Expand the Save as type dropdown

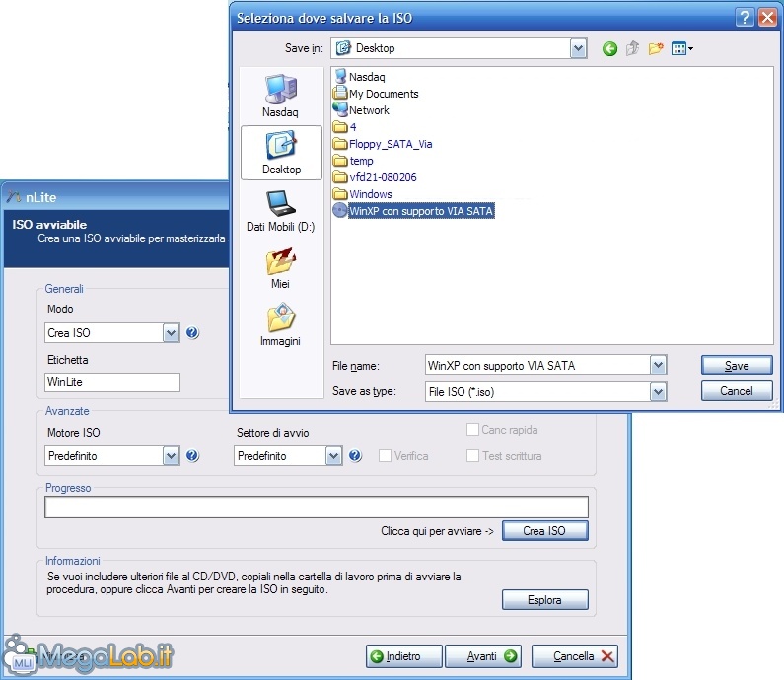tap(658, 391)
